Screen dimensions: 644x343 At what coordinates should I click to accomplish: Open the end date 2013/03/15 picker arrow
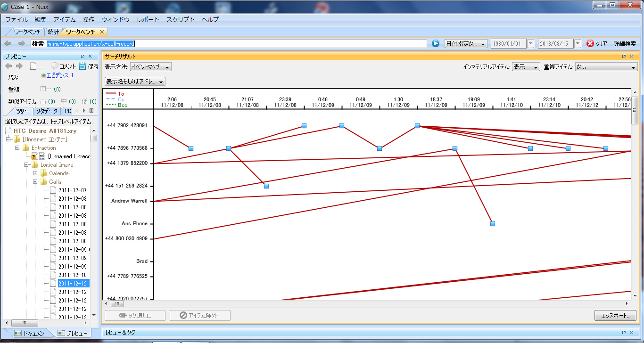(577, 43)
